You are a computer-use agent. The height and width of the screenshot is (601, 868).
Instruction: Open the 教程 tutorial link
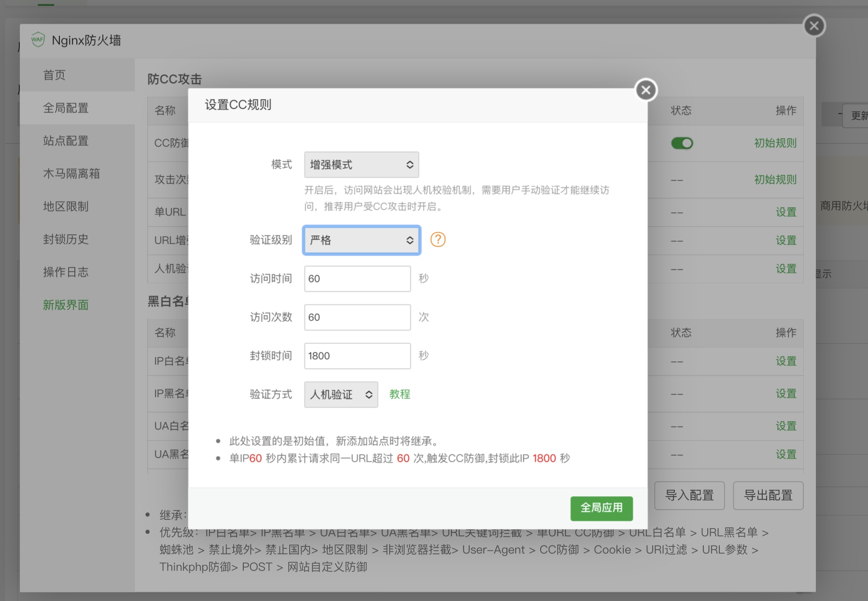pos(400,394)
